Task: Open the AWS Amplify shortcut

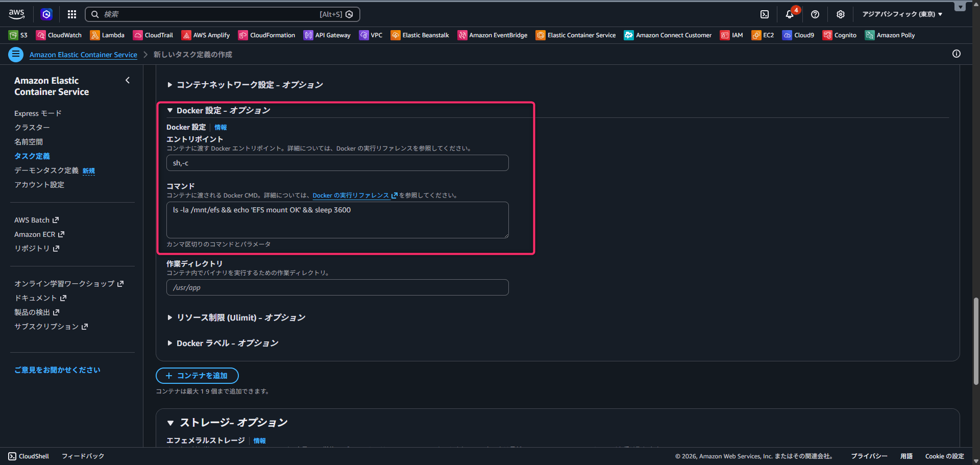Action: click(x=206, y=35)
